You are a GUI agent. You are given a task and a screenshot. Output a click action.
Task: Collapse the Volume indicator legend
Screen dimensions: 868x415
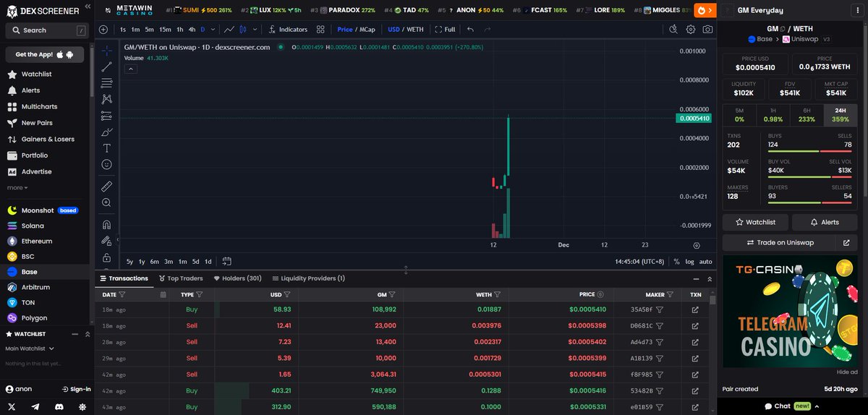pyautogui.click(x=131, y=69)
